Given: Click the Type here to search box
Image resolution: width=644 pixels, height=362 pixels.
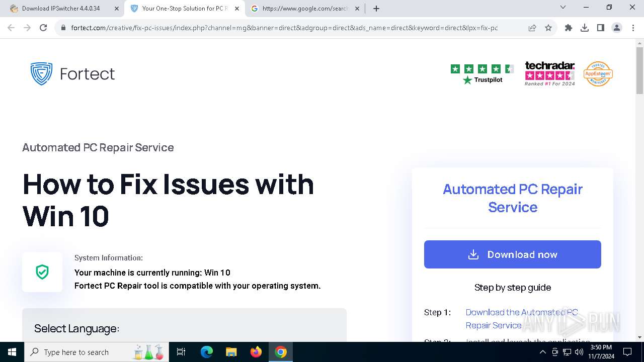Looking at the screenshot, I should 97,352.
